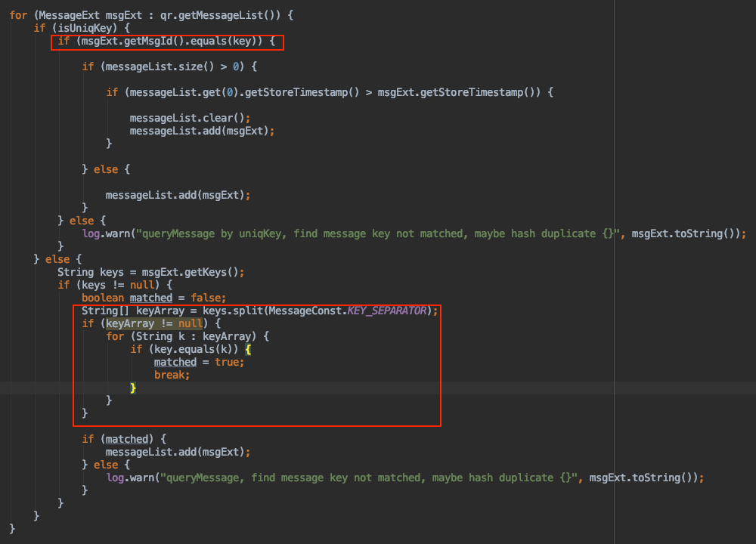Click the 'isUniqKey' condition
This screenshot has height=544, width=756.
coord(87,28)
